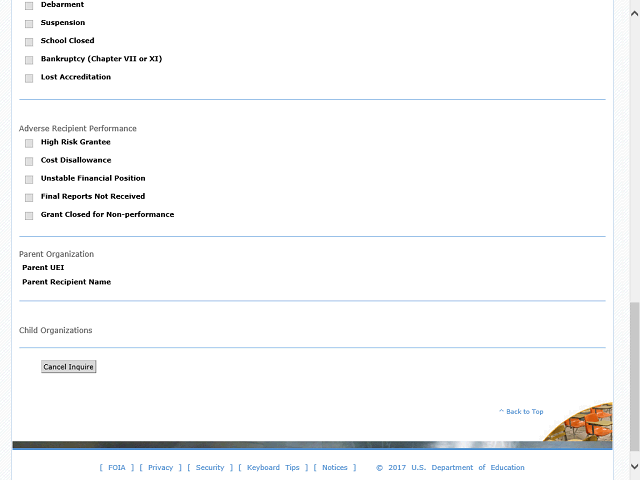Open the Notices footer link
Viewport: 640px width, 480px height.
[x=335, y=467]
